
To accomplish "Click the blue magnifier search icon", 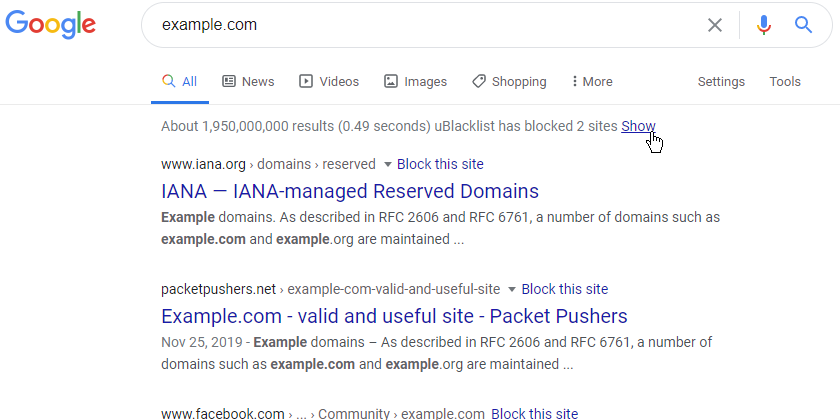I will coord(803,25).
